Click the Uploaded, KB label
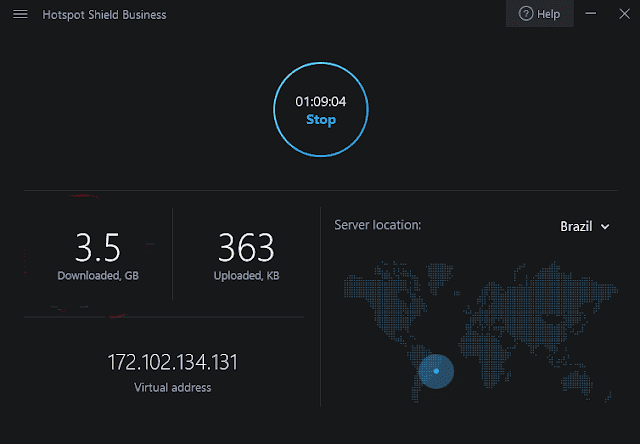The height and width of the screenshot is (444, 640). click(247, 276)
